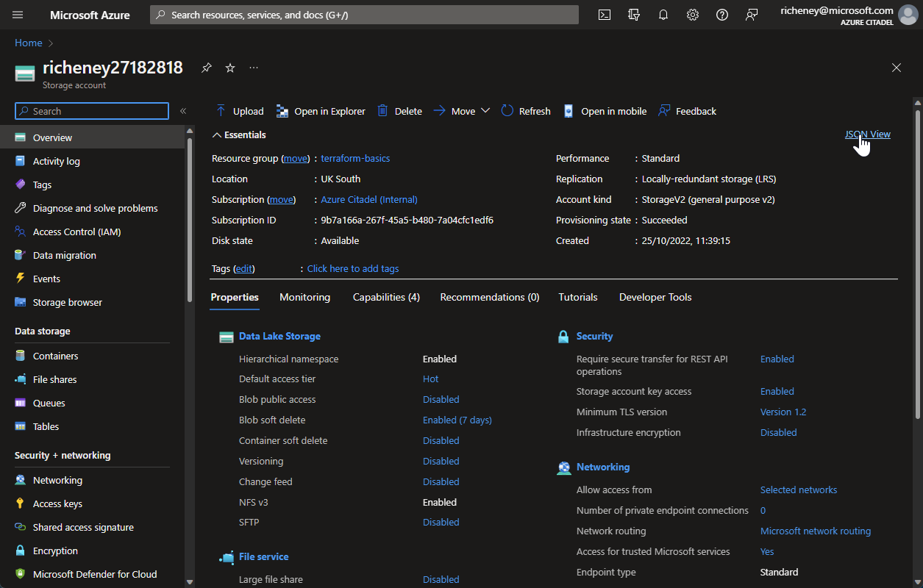This screenshot has width=923, height=588.
Task: Collapse the left sidebar menu
Action: point(183,111)
